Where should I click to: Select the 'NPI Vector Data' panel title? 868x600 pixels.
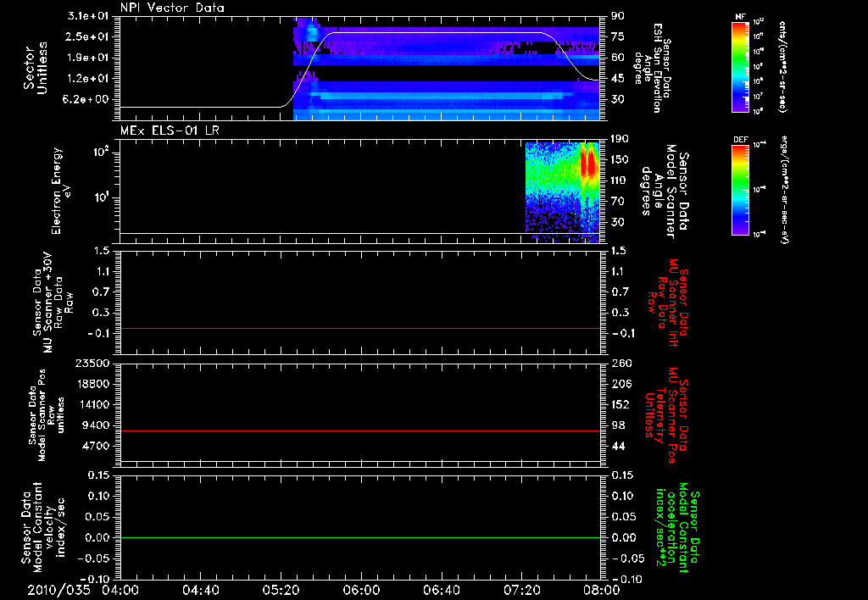(x=172, y=8)
